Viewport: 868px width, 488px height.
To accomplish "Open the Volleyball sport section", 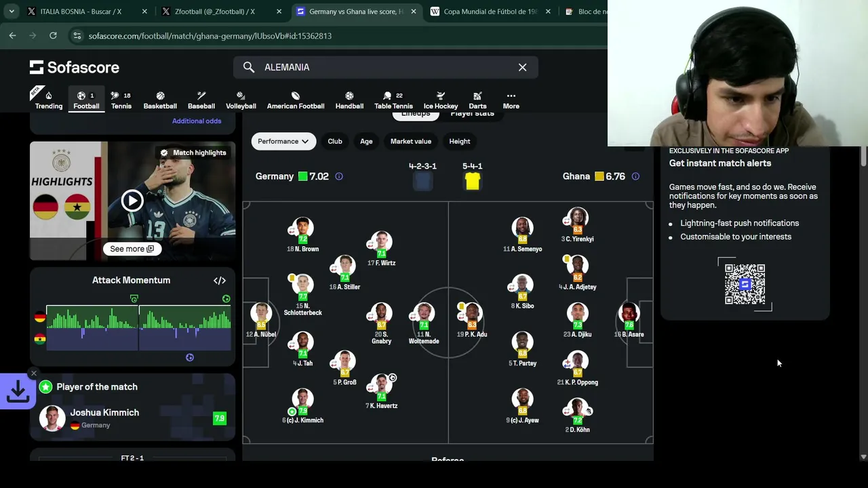I will 241,100.
